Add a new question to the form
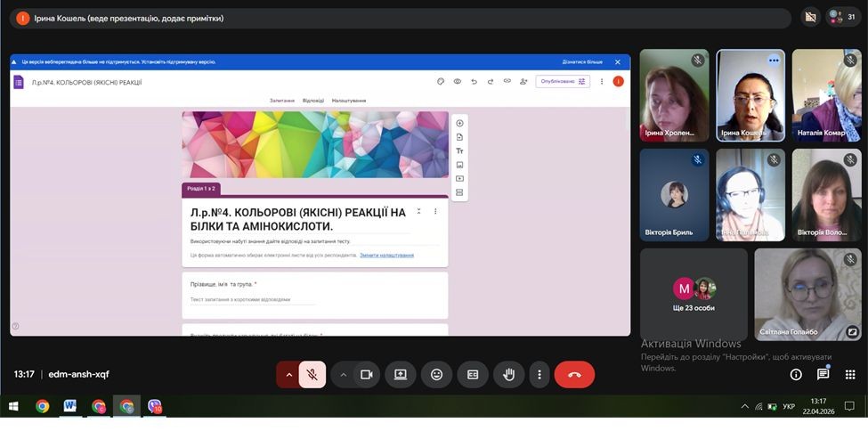The width and height of the screenshot is (868, 439). (459, 123)
